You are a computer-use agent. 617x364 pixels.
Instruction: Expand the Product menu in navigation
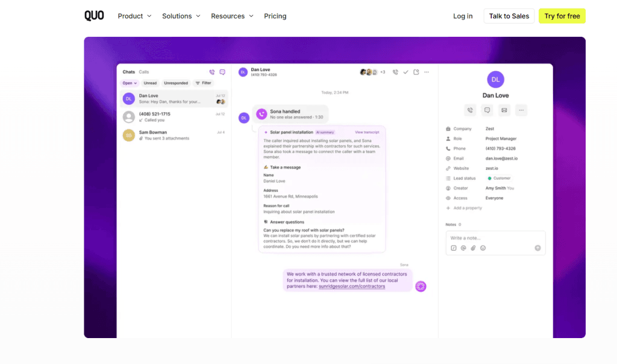click(134, 16)
